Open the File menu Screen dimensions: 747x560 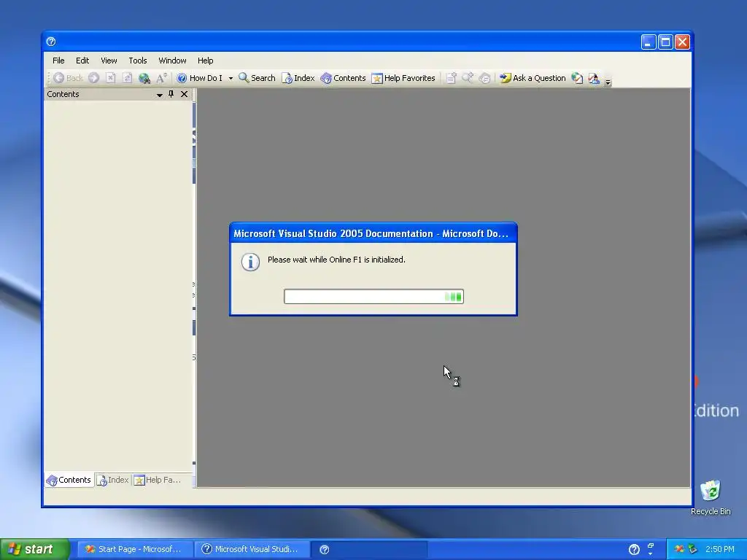(x=58, y=61)
